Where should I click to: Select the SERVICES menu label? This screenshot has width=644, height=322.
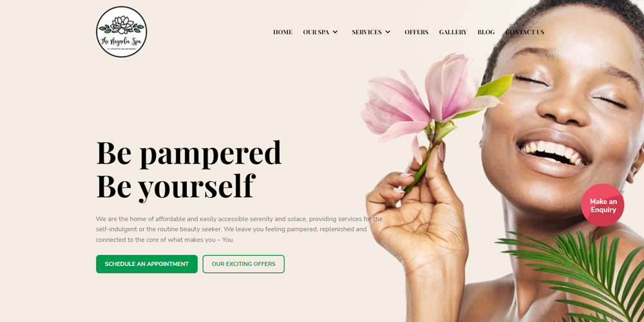point(367,32)
